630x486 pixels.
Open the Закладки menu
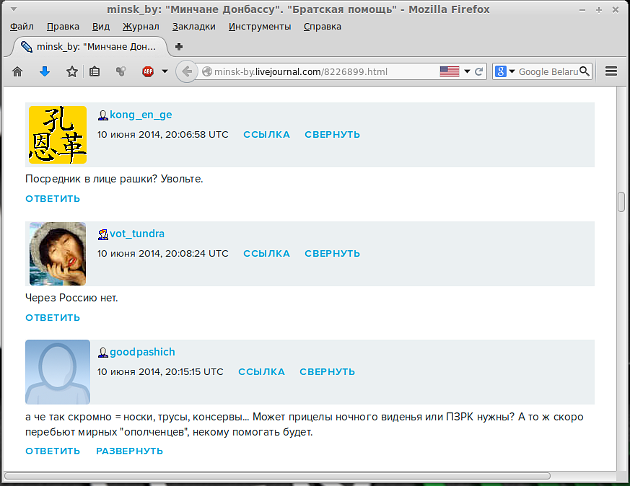click(193, 26)
